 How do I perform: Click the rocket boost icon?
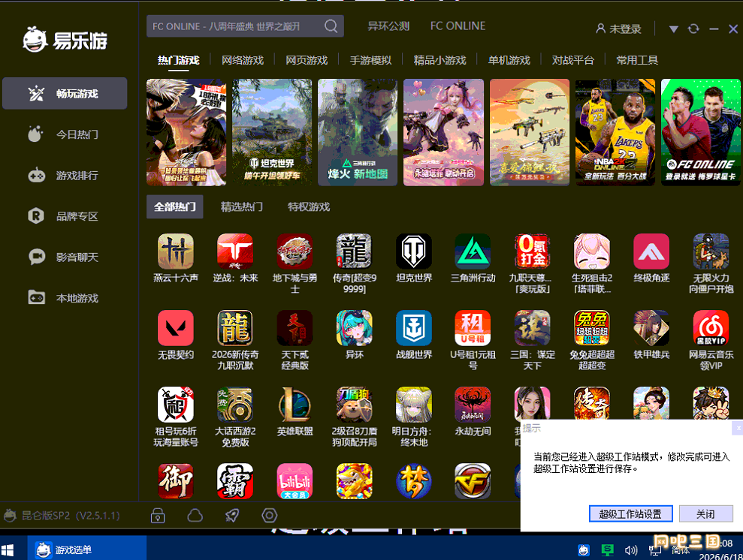click(x=232, y=515)
